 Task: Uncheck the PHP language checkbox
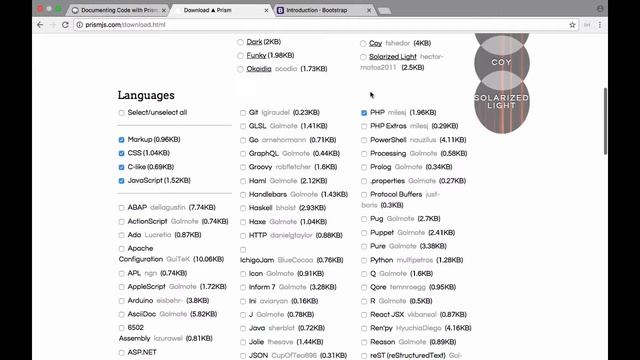(364, 113)
